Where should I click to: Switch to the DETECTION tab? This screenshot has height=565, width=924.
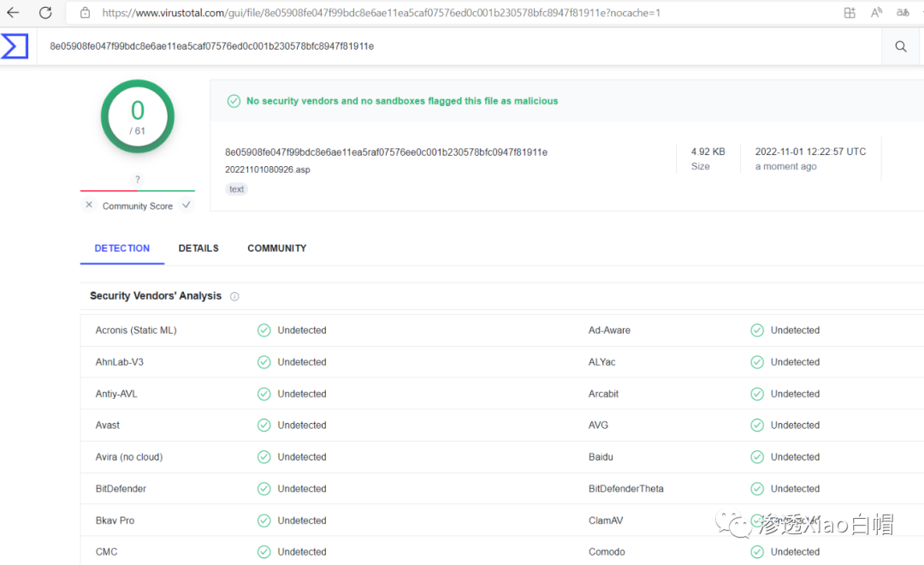pyautogui.click(x=122, y=248)
